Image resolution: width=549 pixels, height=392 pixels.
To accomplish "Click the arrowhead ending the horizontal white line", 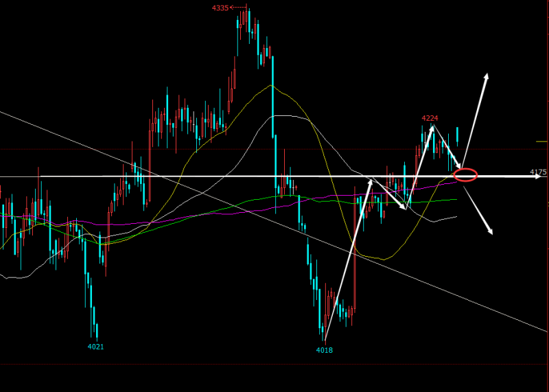I will 539,177.
